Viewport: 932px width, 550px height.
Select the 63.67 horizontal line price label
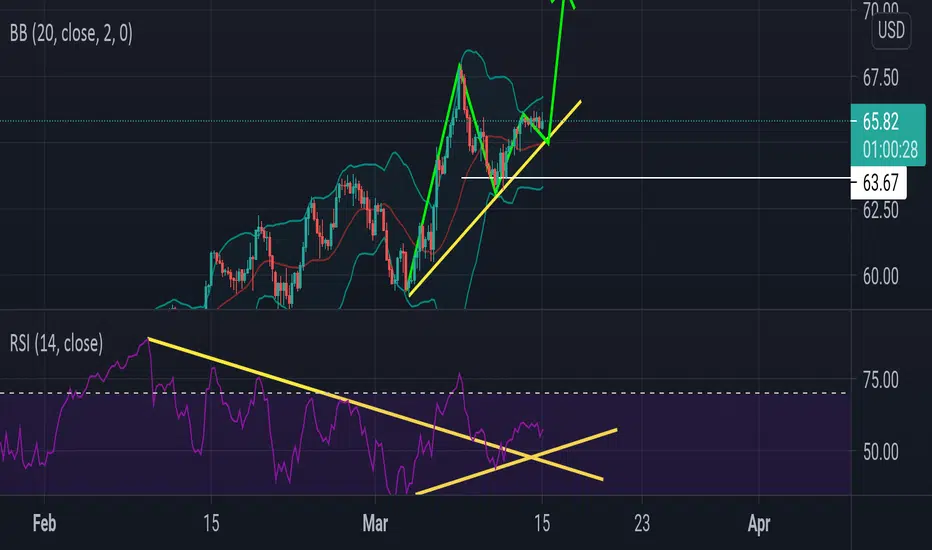(x=880, y=183)
